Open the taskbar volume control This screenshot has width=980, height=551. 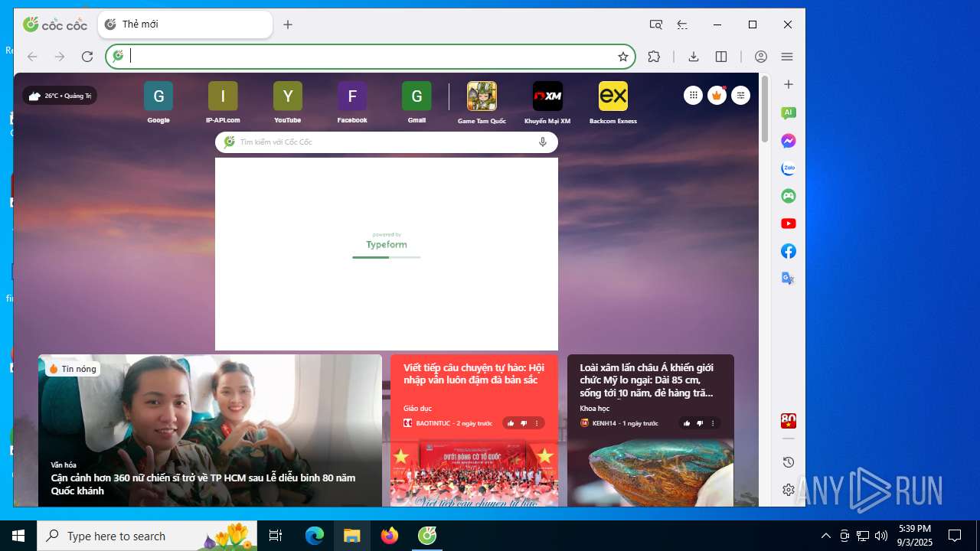click(881, 536)
